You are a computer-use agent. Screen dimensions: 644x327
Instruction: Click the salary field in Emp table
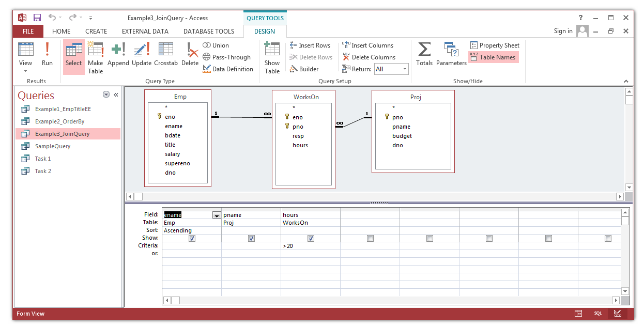click(173, 154)
